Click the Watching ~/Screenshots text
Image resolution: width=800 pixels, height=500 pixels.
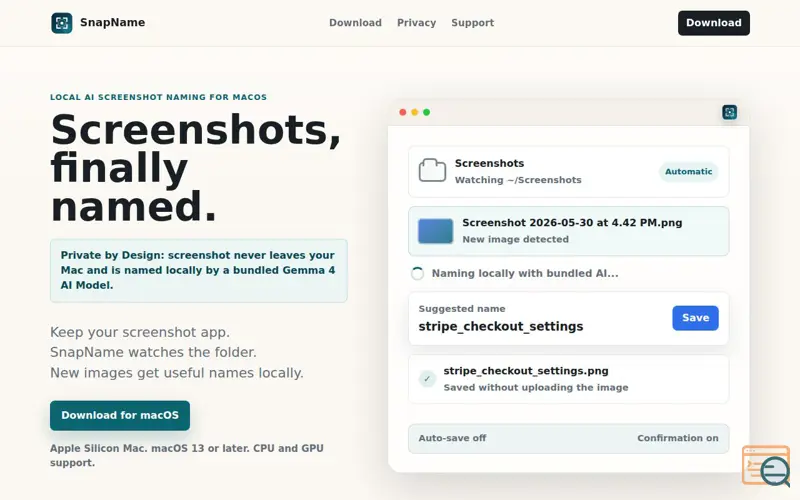[518, 180]
